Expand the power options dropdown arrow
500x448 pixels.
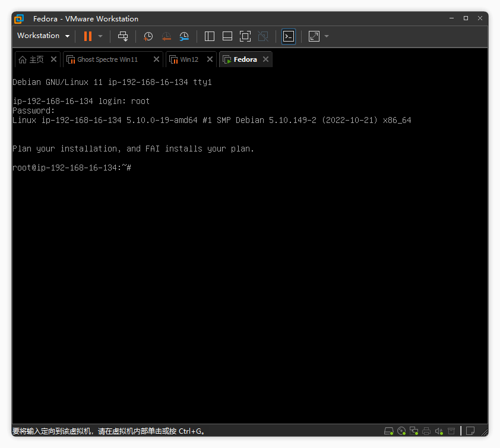click(100, 36)
